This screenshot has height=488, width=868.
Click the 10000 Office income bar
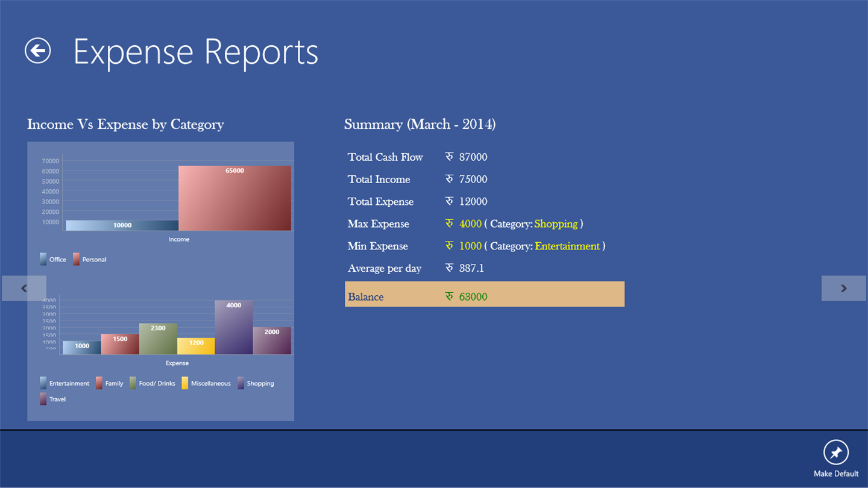(x=122, y=225)
